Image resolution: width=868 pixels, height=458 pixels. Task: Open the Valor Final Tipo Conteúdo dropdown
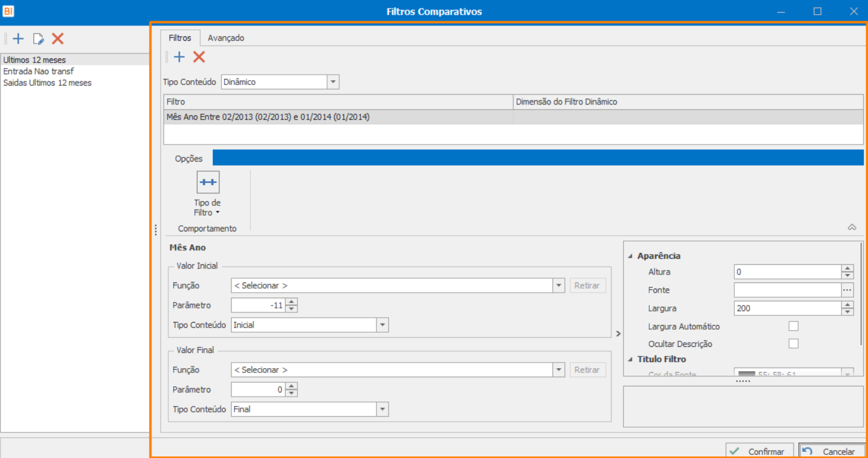coord(382,409)
